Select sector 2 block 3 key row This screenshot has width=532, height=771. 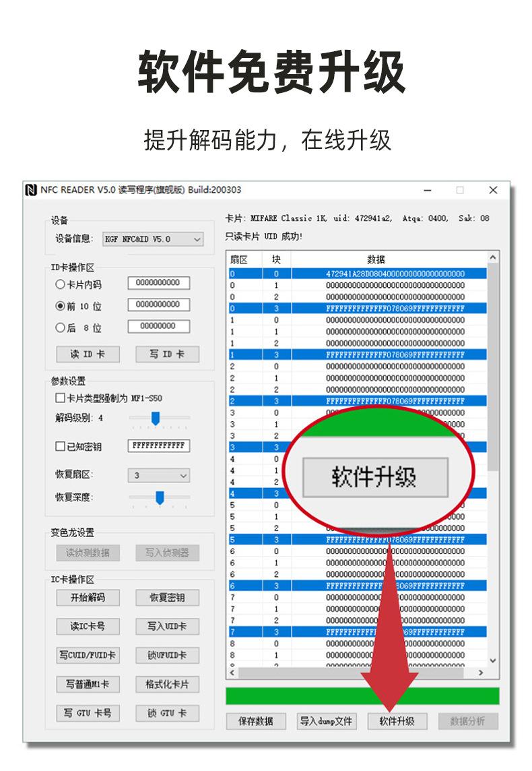358,401
